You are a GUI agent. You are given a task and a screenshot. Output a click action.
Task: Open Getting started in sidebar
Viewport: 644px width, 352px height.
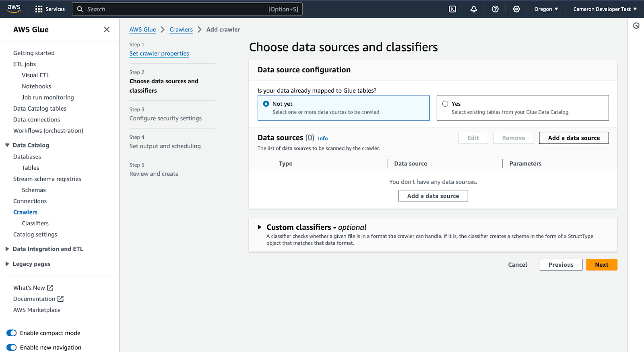34,53
